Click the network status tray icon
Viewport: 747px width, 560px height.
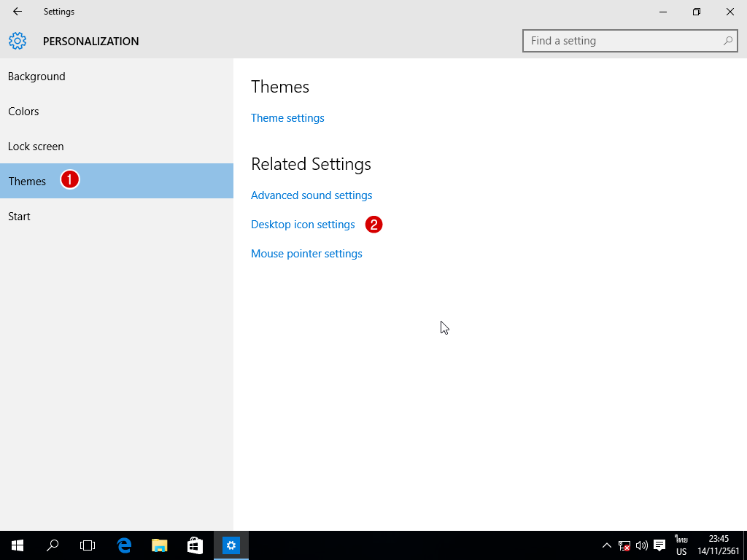click(624, 545)
